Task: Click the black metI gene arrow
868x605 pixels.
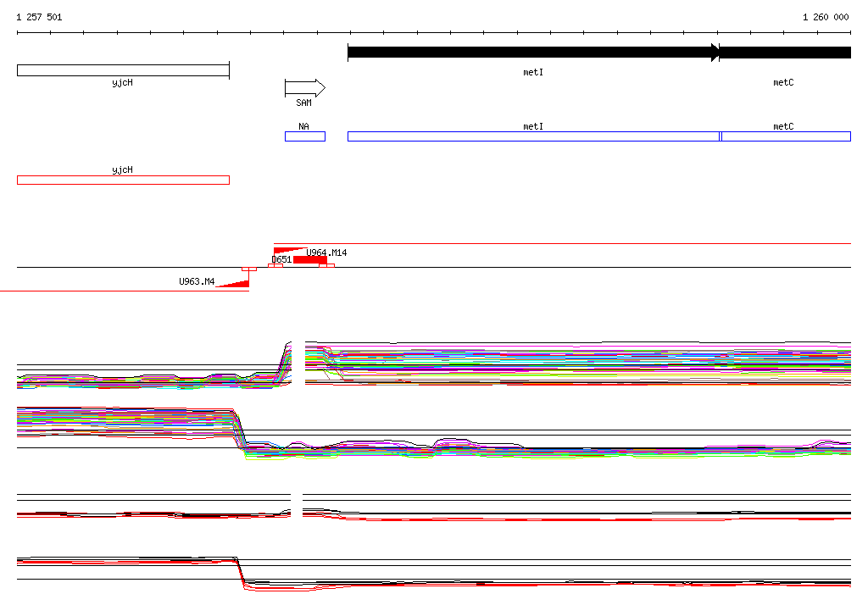Action: point(534,53)
